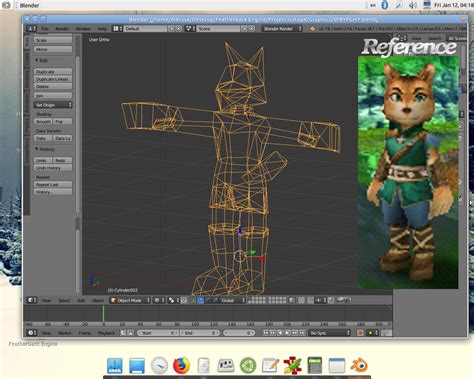The image size is (474, 379).
Task: Open the calculator from the dock
Action: click(314, 365)
